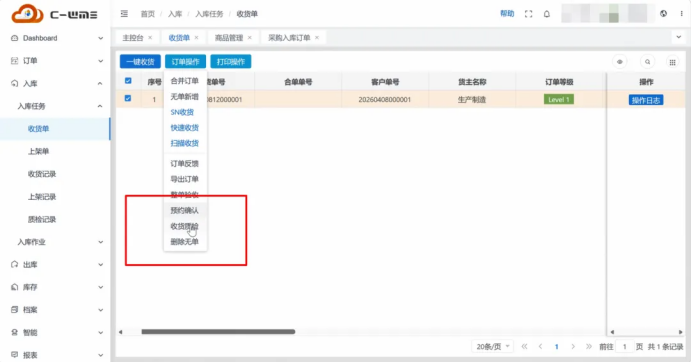Open 上架记录 in the sidebar

click(42, 196)
